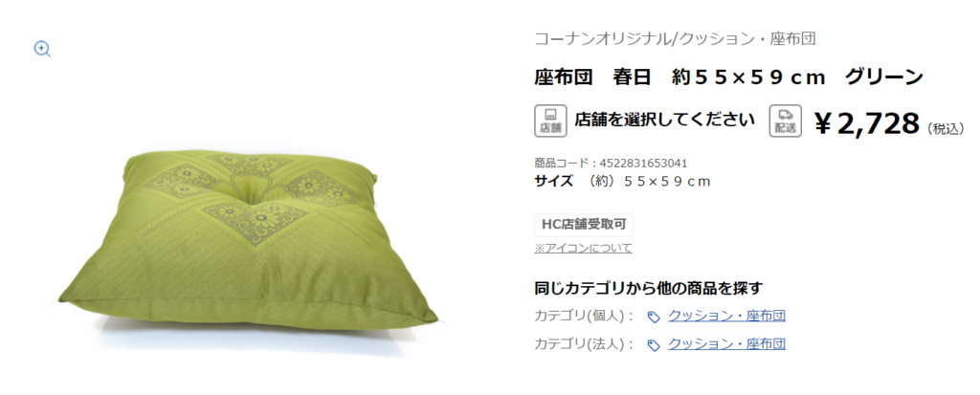Click the コーナンオリジナル/クッション・座布団 breadcrumb text

[675, 39]
